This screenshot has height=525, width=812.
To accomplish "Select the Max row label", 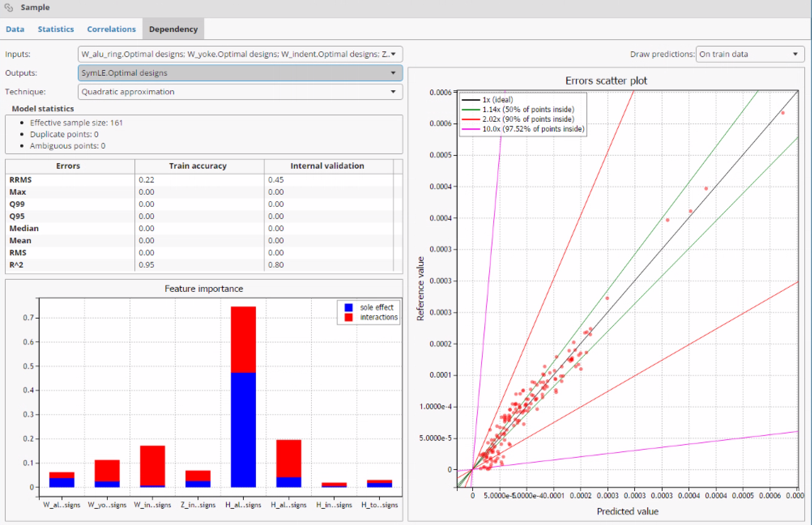I will pyautogui.click(x=18, y=192).
